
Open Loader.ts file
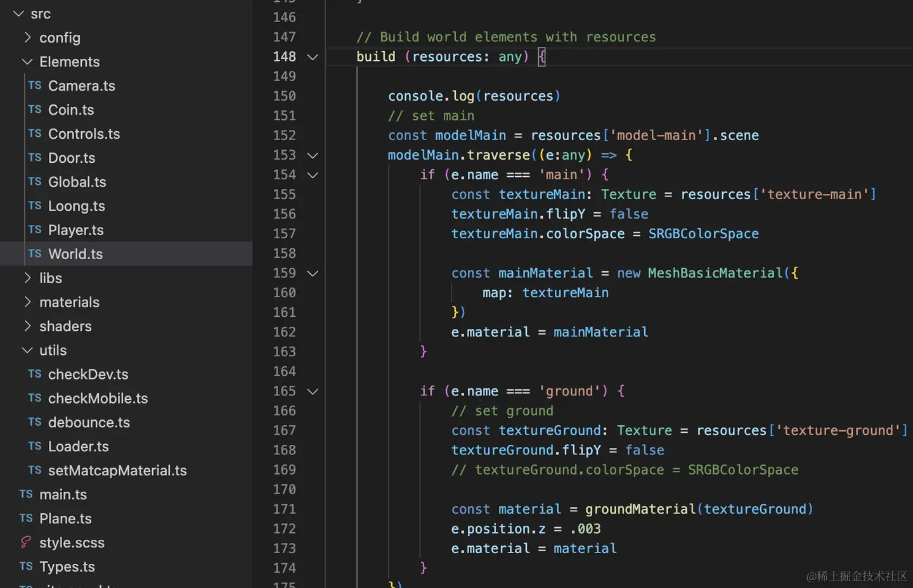(x=79, y=446)
